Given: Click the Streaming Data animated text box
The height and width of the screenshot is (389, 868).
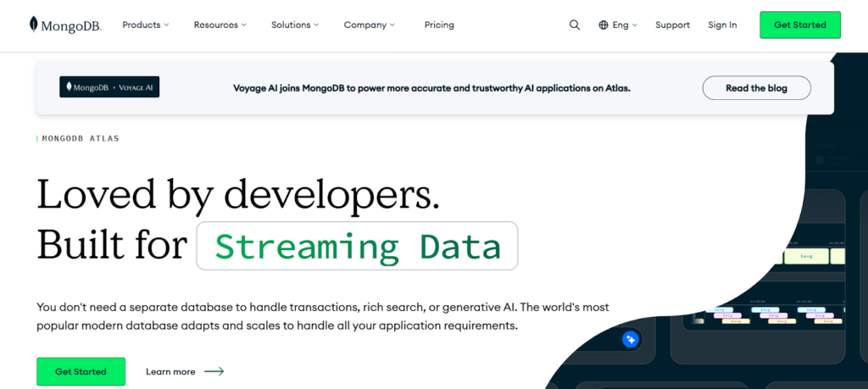Looking at the screenshot, I should [x=357, y=246].
